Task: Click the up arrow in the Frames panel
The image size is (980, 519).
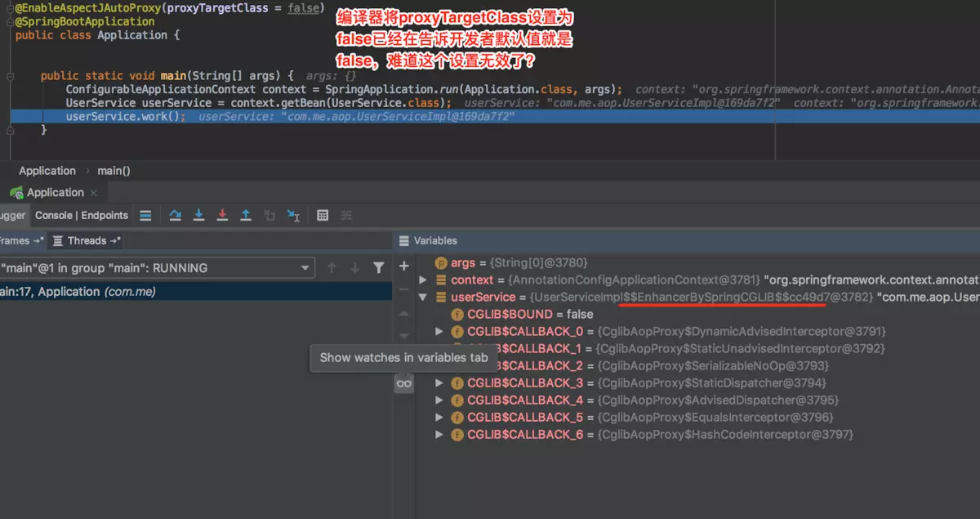Action: (332, 267)
